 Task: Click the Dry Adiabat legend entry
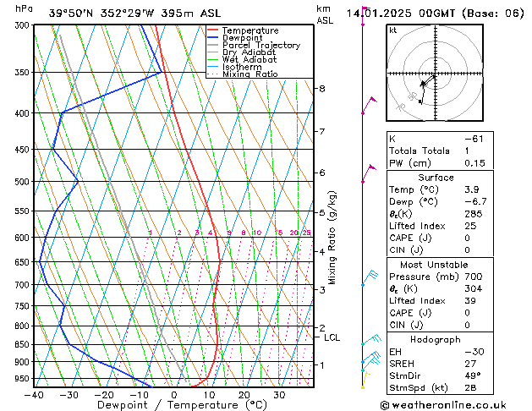tap(242, 52)
